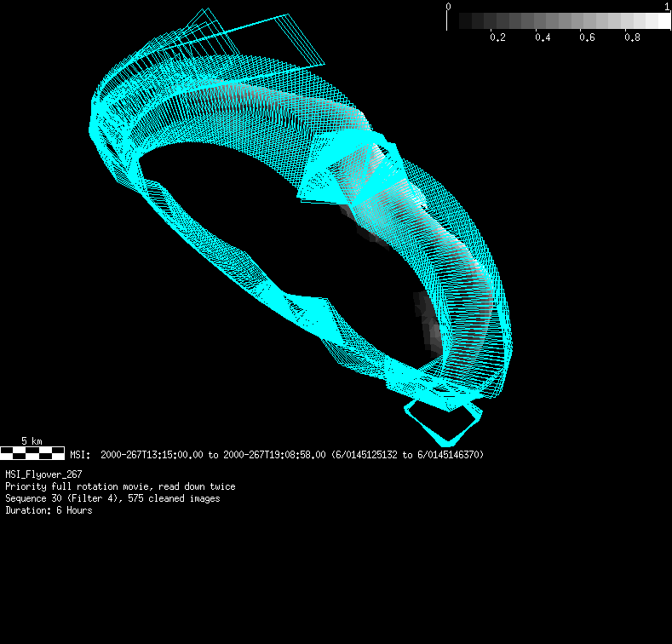Click the small cyan diamond footprint at the bottom
Viewport: 672px width, 644px height.
444,423
